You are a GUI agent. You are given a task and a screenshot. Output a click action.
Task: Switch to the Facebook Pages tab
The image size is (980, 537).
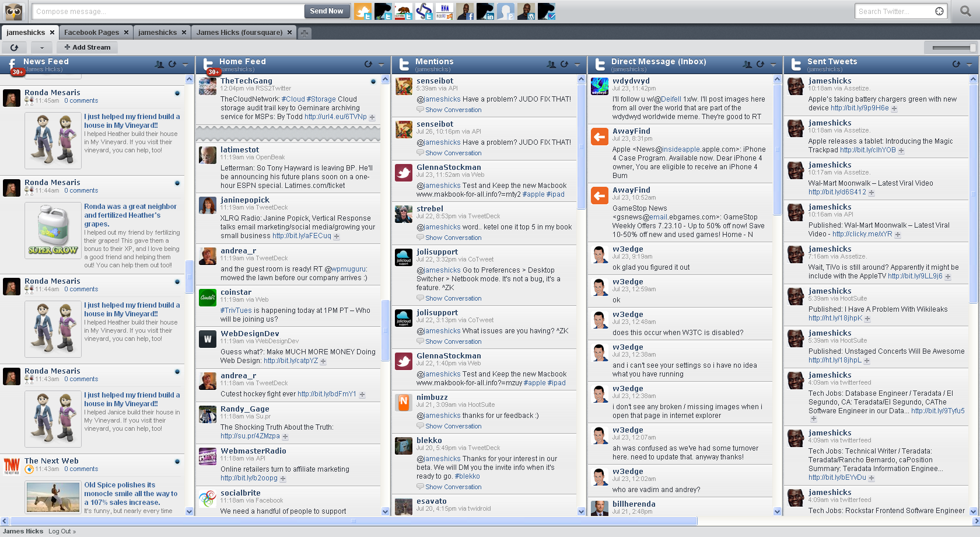92,33
